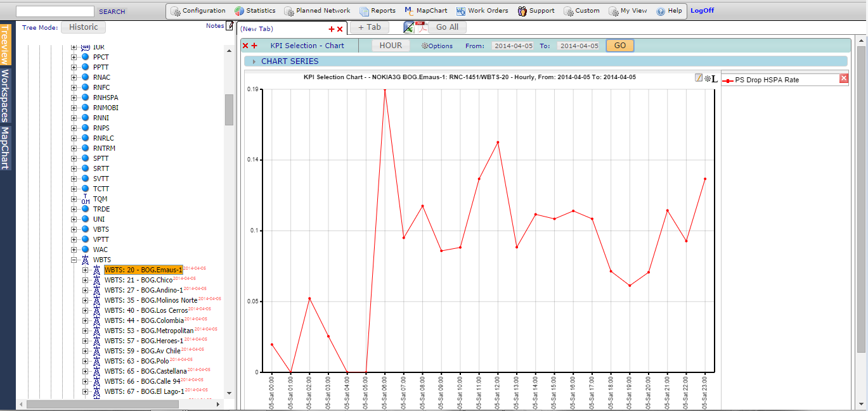Viewport: 868px width, 411px height.
Task: Toggle Tree Mode Historic button
Action: (84, 27)
